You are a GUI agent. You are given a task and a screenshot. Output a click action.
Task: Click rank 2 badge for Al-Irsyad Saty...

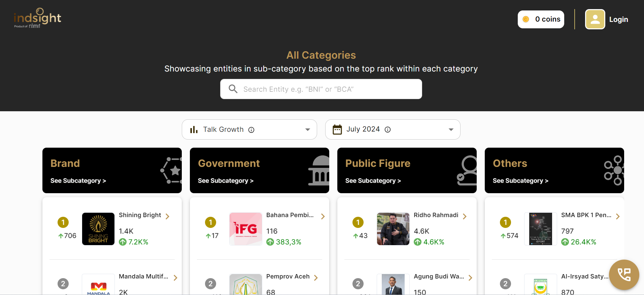(x=505, y=284)
